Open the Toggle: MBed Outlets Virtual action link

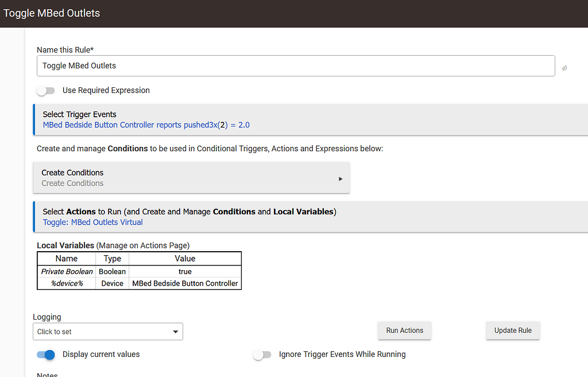click(x=92, y=222)
